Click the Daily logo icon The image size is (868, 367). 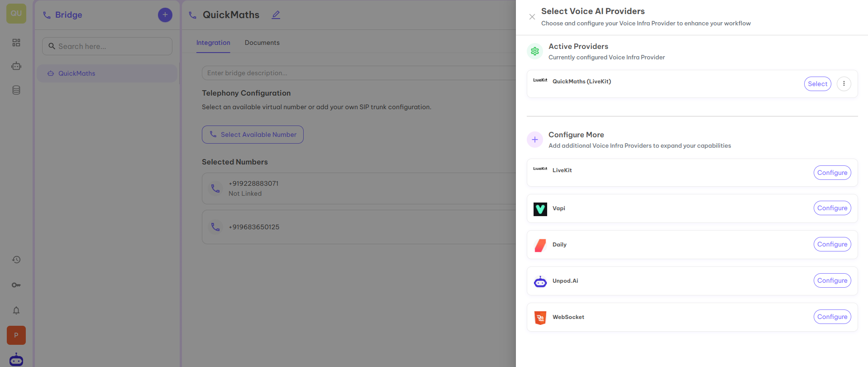point(540,245)
